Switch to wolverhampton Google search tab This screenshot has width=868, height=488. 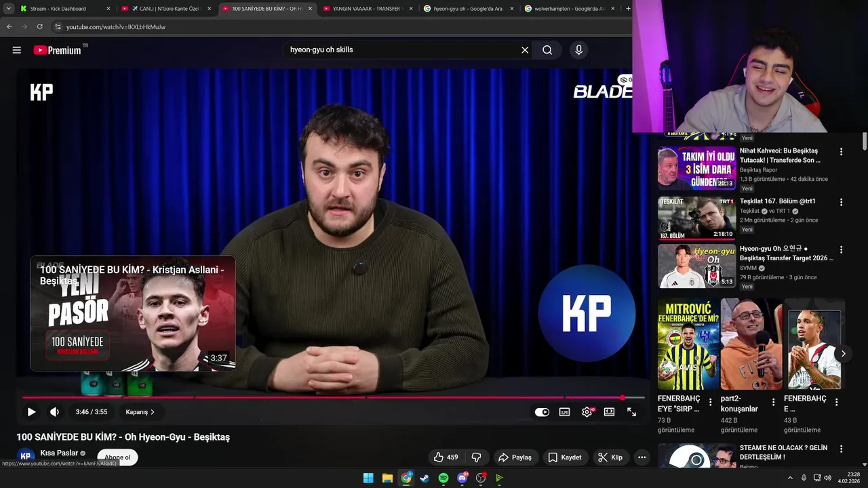(569, 9)
